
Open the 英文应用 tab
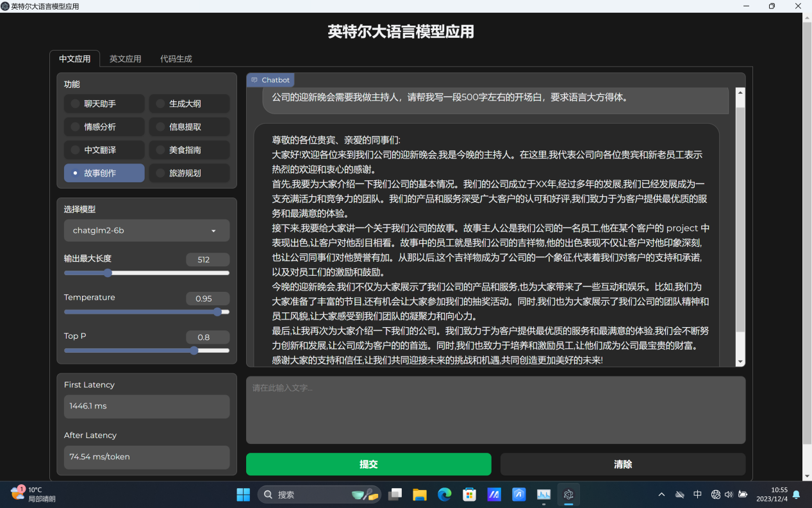click(x=125, y=59)
